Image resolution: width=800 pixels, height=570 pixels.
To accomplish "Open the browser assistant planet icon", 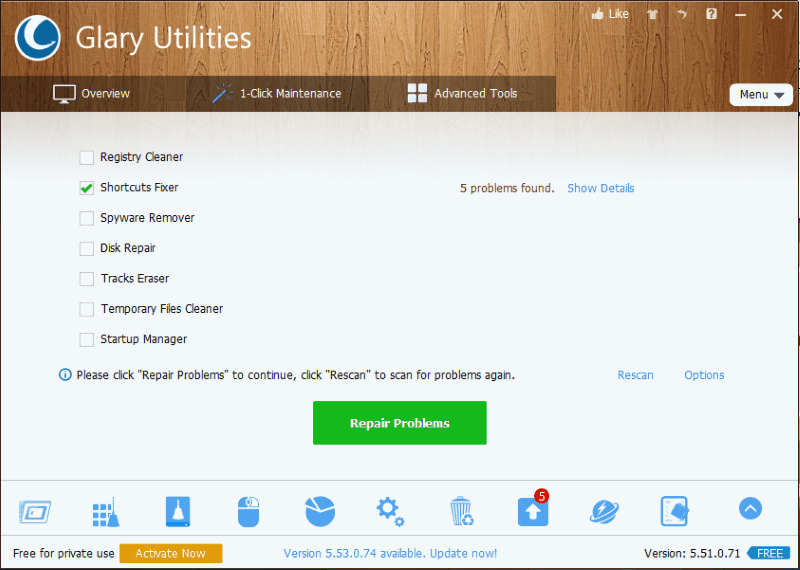I will click(604, 511).
